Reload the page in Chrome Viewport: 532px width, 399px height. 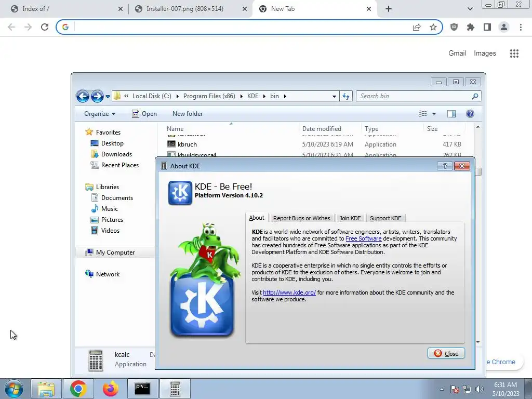(x=45, y=27)
